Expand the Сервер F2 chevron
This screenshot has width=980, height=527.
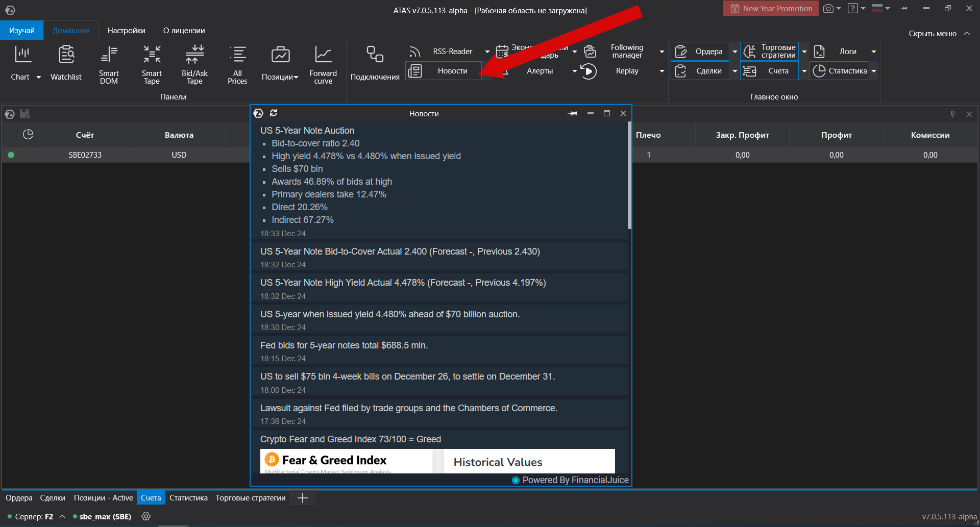(62, 516)
